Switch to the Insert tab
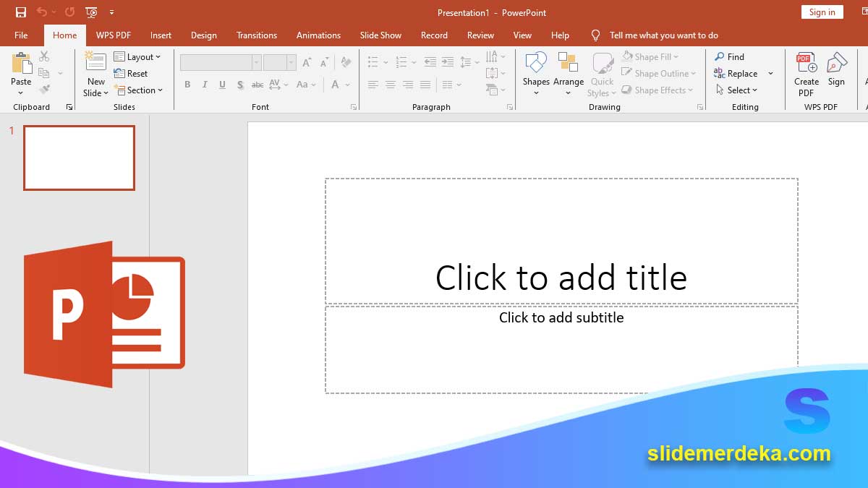 point(161,35)
